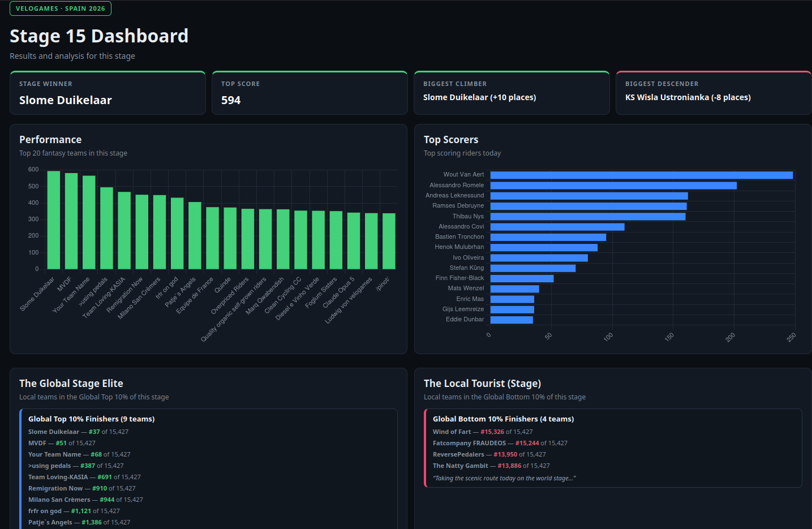Click the Eddie Dunbar scorer bar

(512, 320)
